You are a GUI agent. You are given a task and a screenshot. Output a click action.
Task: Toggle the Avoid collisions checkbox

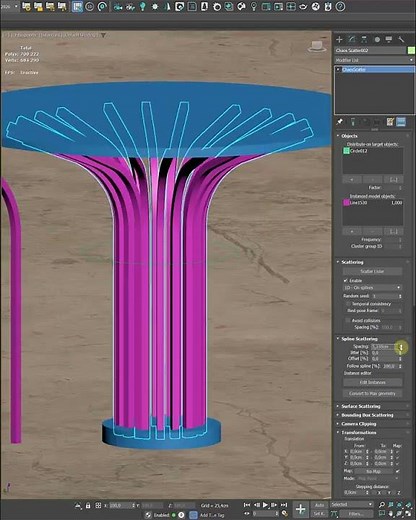348,320
